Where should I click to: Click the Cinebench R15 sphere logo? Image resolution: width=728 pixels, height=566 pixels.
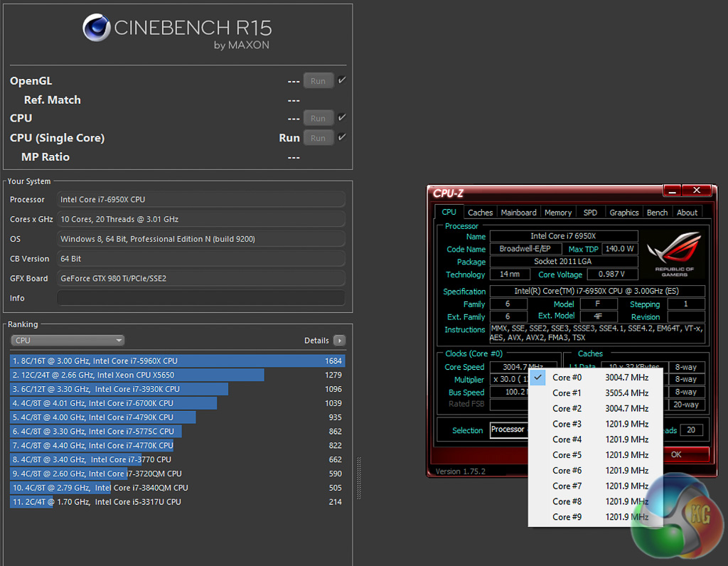point(96,28)
